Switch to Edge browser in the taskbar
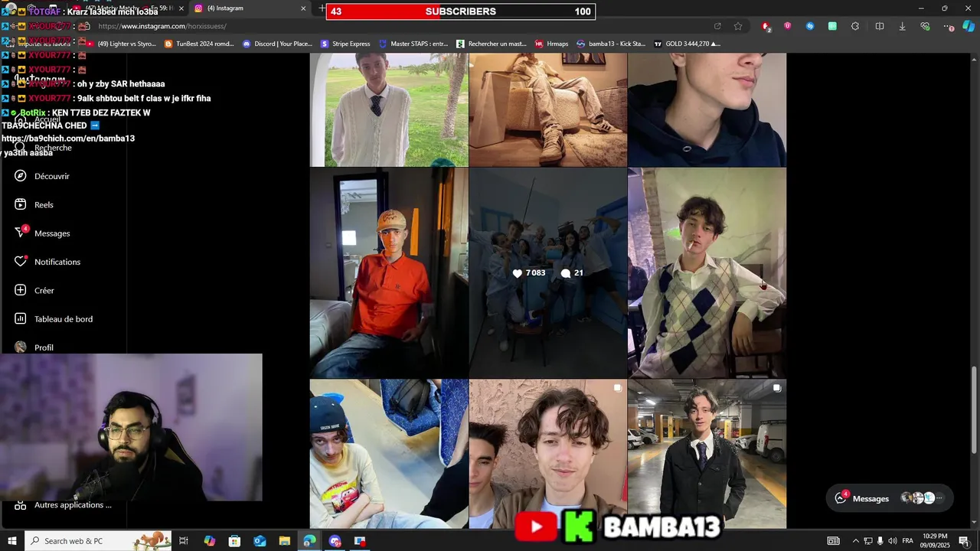980x551 pixels. point(309,541)
